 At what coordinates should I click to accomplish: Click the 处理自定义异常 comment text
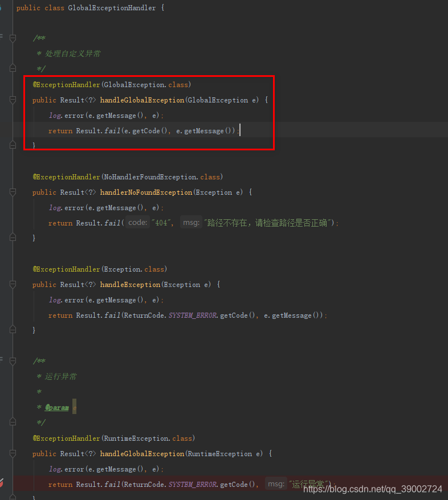[72, 54]
